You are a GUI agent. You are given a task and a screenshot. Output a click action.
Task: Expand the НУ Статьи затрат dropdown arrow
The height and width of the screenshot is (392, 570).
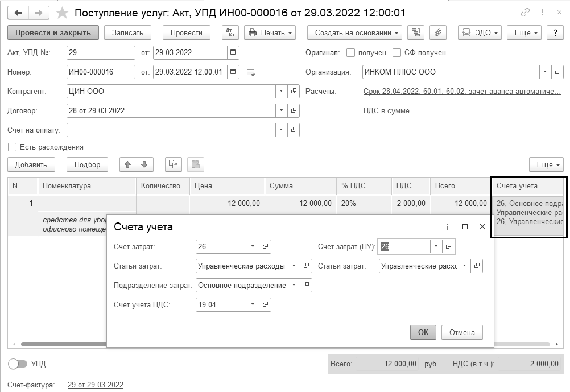click(x=464, y=266)
